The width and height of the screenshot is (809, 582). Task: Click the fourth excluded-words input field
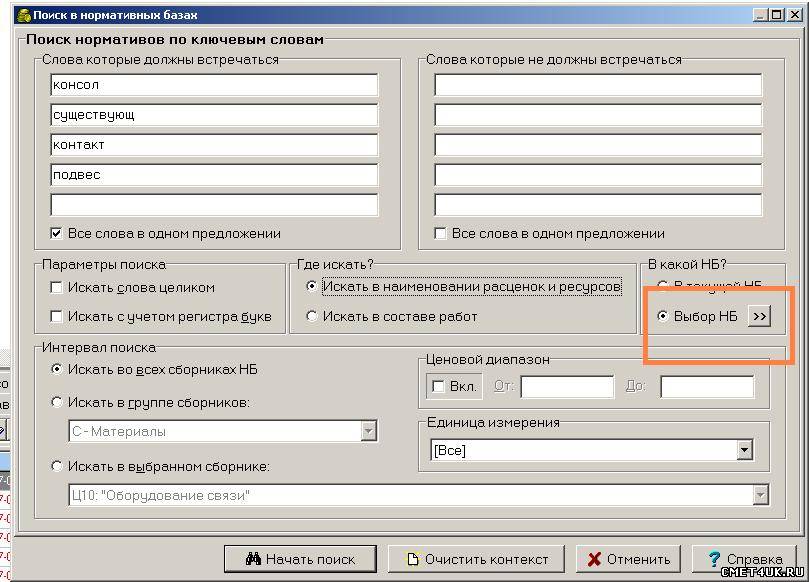point(598,174)
